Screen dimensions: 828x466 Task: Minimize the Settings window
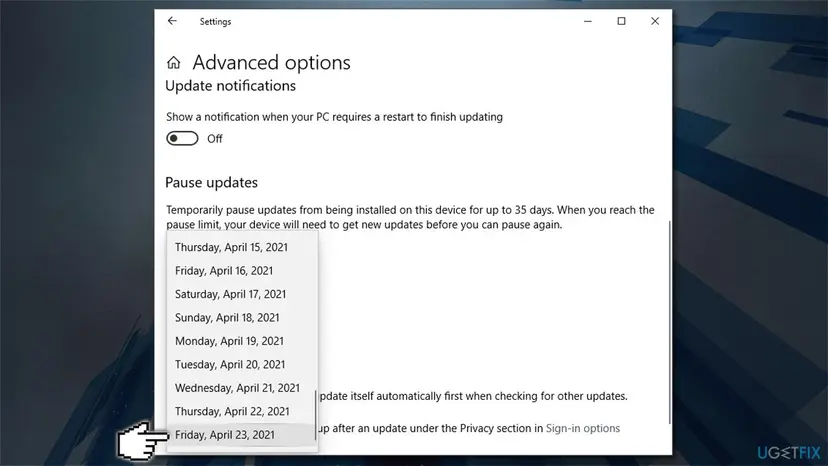588,21
